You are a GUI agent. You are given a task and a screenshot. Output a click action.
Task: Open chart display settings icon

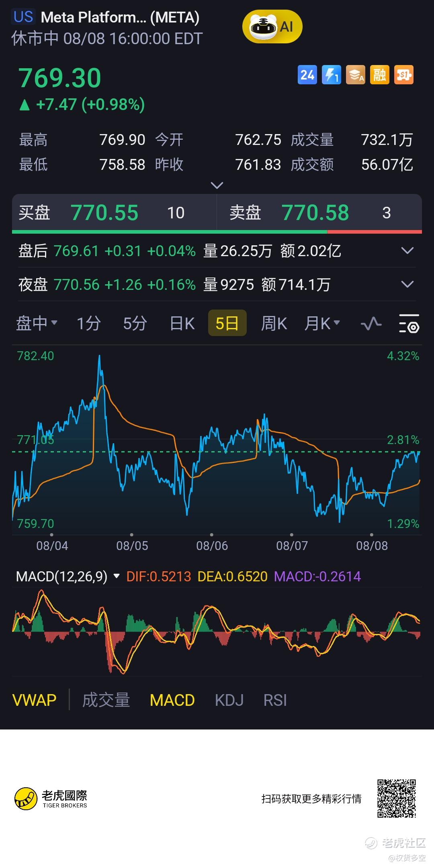pos(409,323)
